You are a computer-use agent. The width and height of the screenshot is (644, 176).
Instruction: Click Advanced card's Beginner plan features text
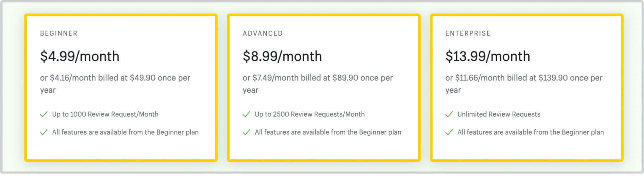tap(328, 132)
